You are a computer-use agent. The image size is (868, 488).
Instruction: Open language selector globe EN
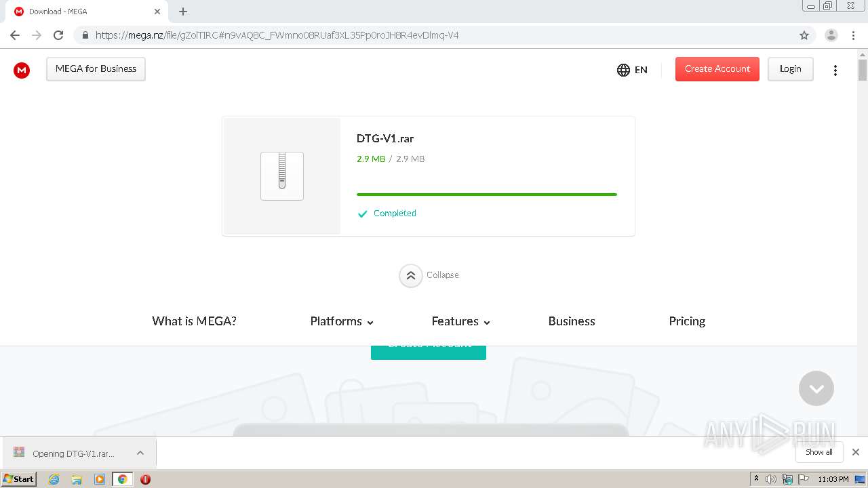point(632,70)
